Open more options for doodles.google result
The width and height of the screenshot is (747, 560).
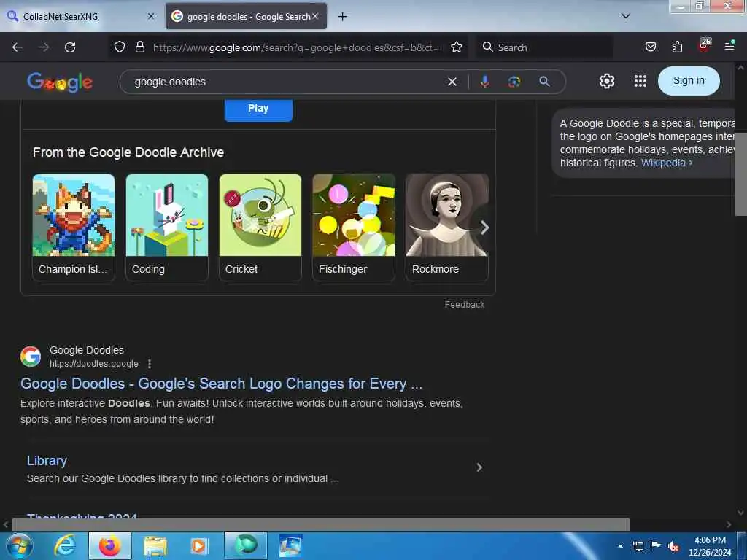[x=150, y=364]
